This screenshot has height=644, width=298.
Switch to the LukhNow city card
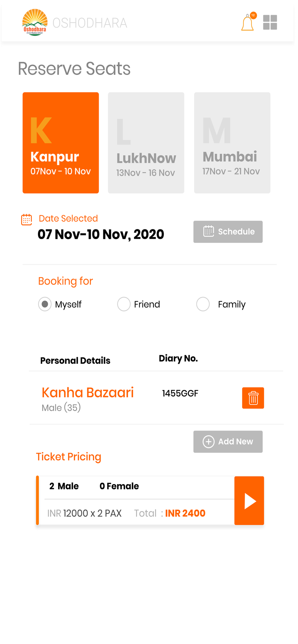(146, 143)
